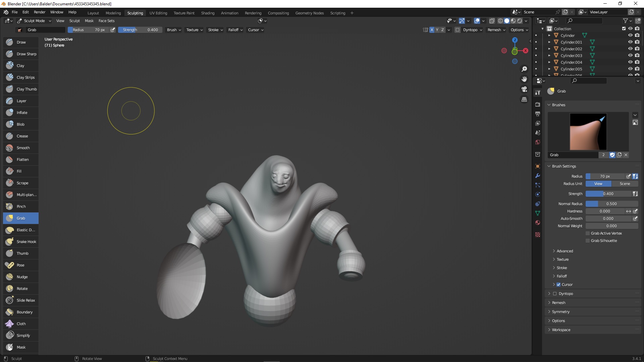644x362 pixels.
Task: Click the Options button in header
Action: (519, 30)
